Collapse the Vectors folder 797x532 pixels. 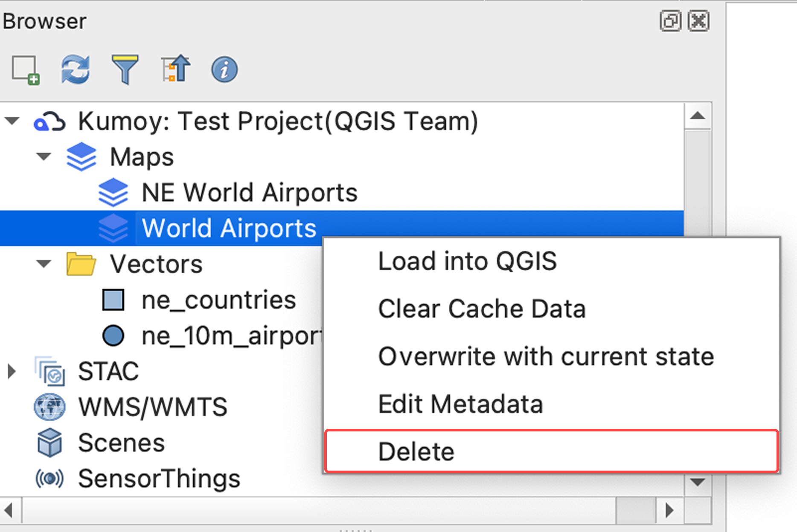(x=44, y=264)
